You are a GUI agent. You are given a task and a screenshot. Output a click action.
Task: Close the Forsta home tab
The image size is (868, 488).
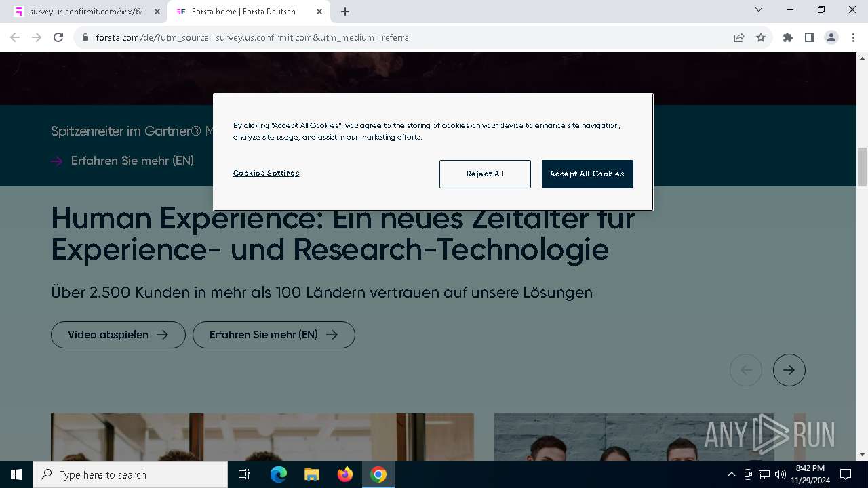[319, 12]
